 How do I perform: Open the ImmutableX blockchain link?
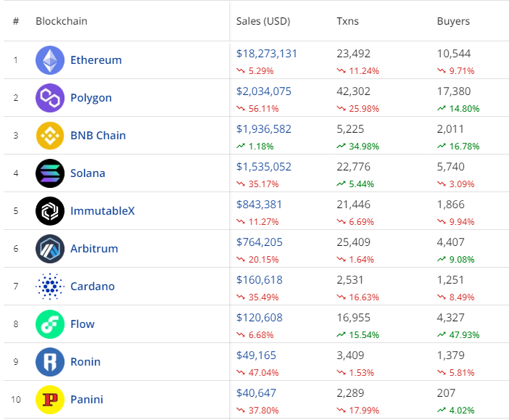pos(102,211)
